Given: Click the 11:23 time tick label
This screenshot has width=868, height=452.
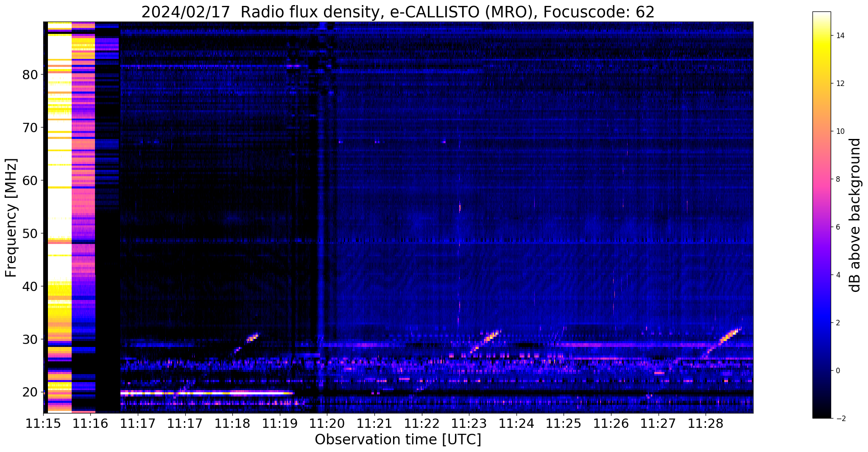Looking at the screenshot, I should point(469,424).
